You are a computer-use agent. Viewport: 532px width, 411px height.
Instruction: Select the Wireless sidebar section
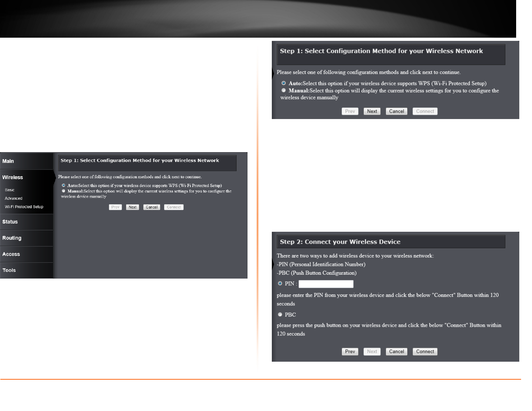26,178
